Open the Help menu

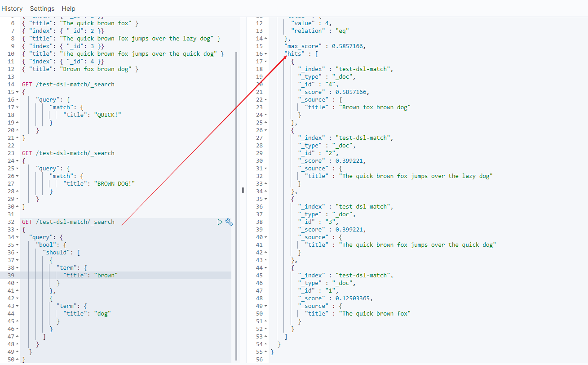(x=69, y=9)
